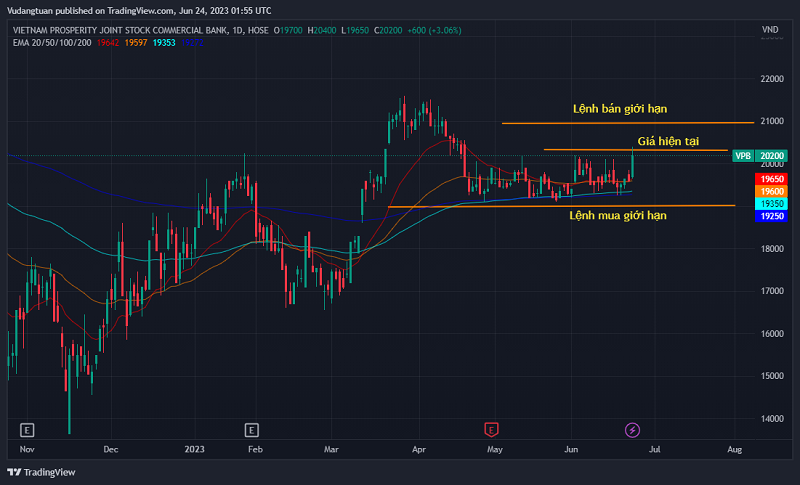The image size is (800, 485).
Task: Select the green VPB symbol tag
Action: click(743, 156)
